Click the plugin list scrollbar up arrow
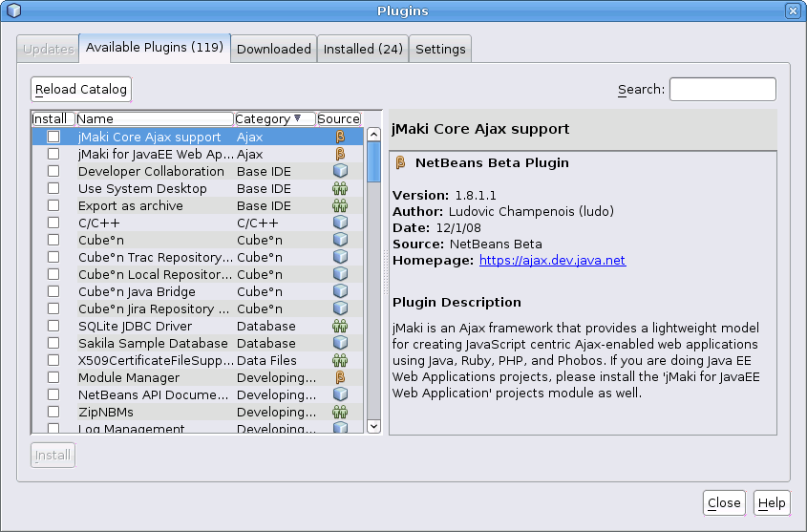The width and height of the screenshot is (807, 532). point(374,135)
